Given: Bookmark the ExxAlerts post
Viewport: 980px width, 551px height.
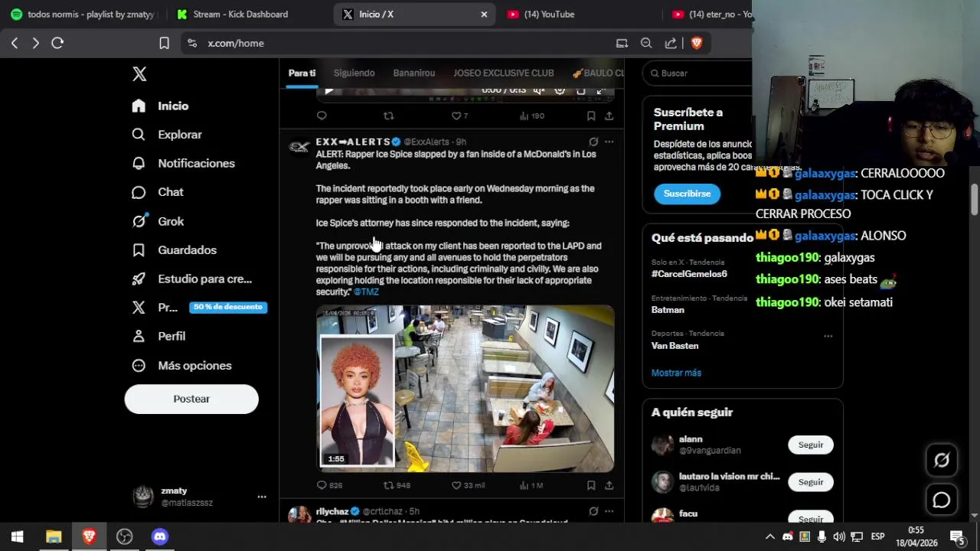Looking at the screenshot, I should point(591,485).
